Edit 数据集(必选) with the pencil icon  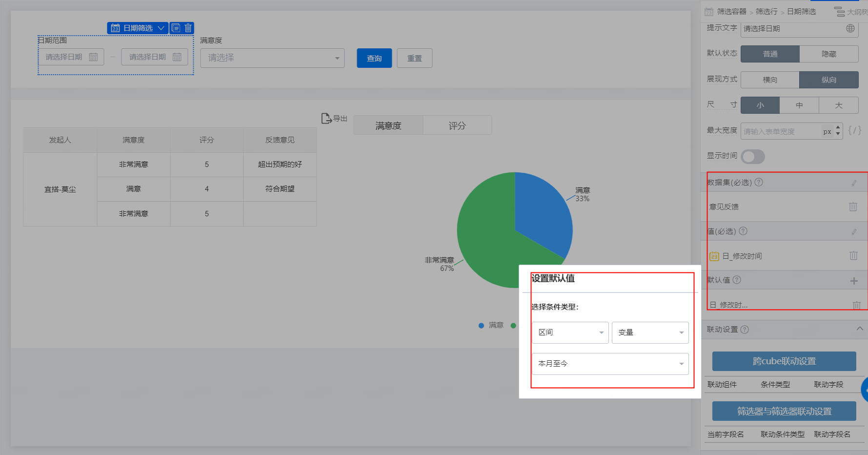[x=854, y=183]
